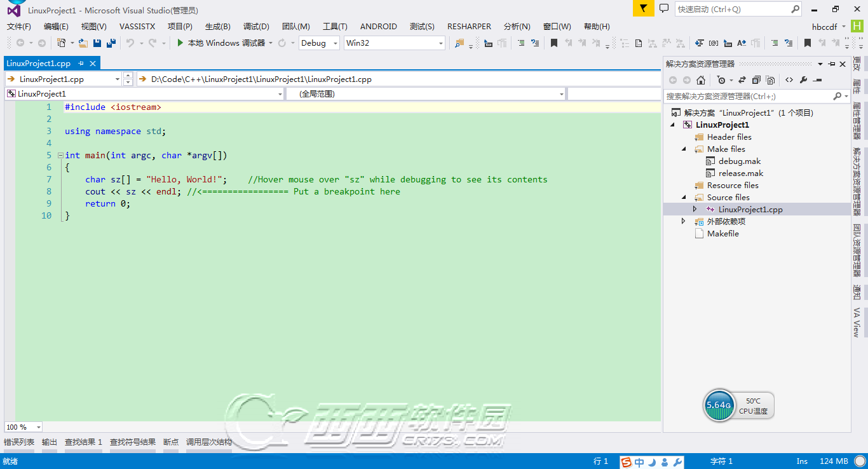This screenshot has height=469, width=868.
Task: Switch to the 断点 tab at bottom
Action: [x=170, y=441]
